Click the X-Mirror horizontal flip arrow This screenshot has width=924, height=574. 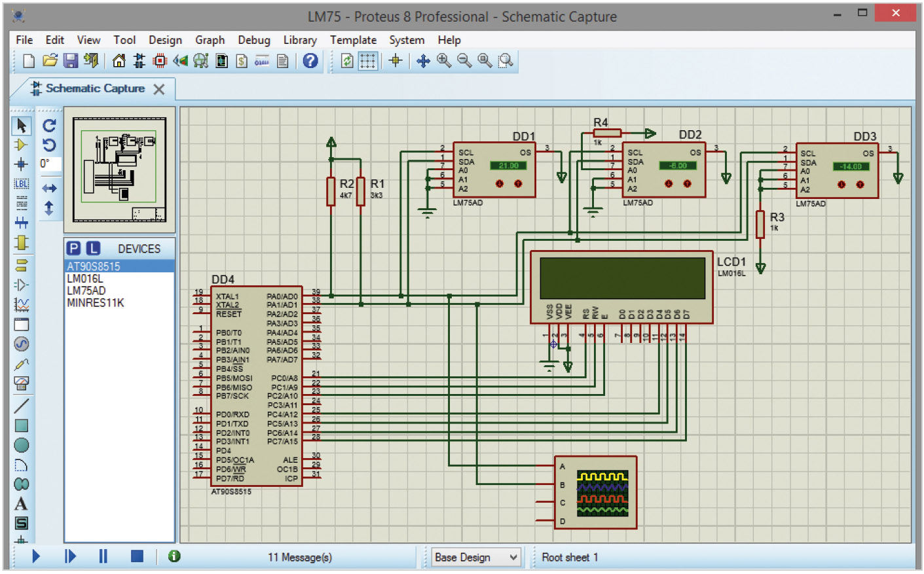point(49,188)
